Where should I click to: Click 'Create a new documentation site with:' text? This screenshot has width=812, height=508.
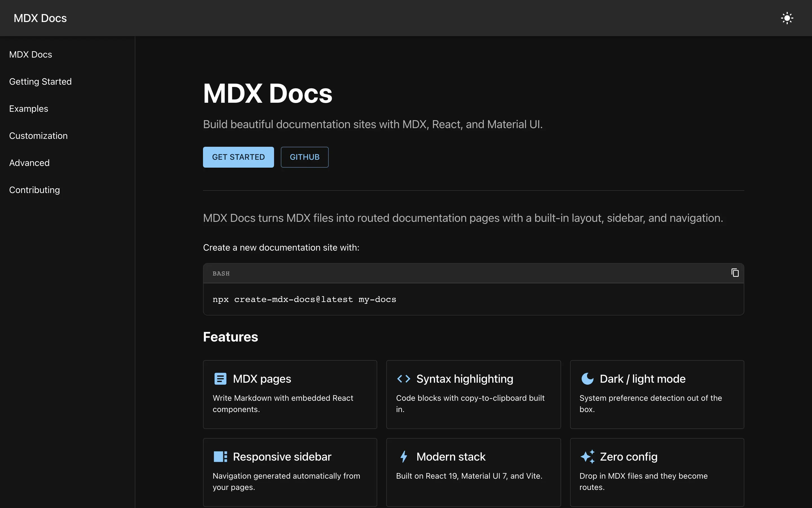(x=281, y=248)
